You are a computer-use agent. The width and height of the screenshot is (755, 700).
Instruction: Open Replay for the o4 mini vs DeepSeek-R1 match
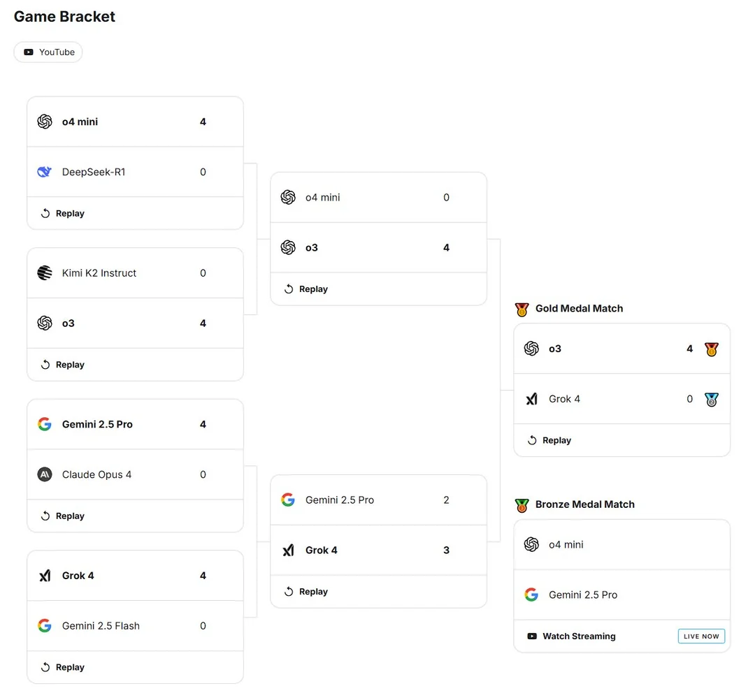point(63,214)
